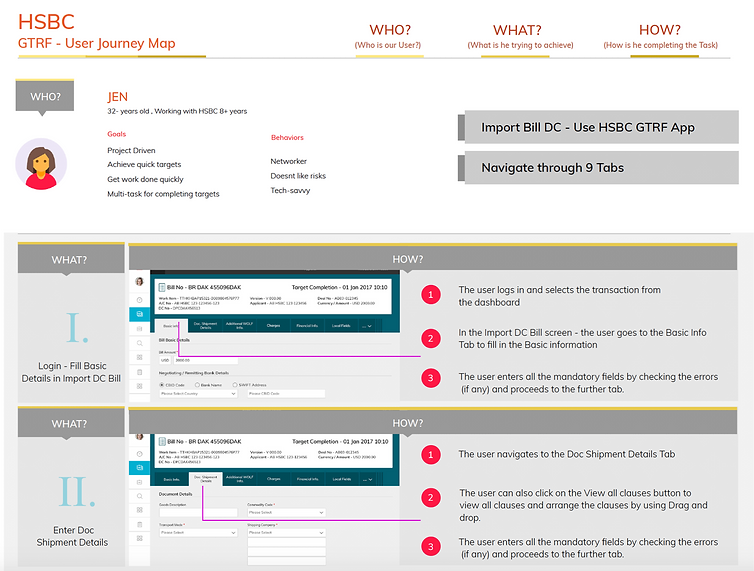The width and height of the screenshot is (754, 571).
Task: Click 'Tech-savvy' behavior text
Action: point(290,190)
